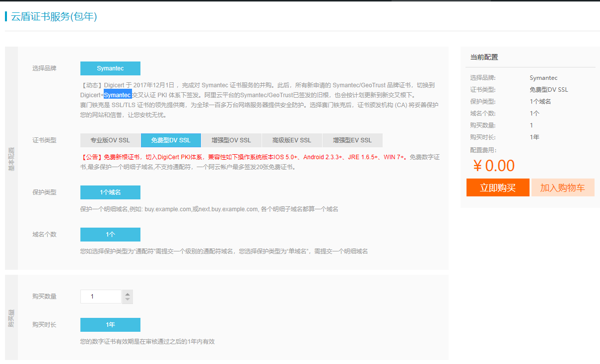Increase purchase quantity with the up arrow

click(x=128, y=293)
